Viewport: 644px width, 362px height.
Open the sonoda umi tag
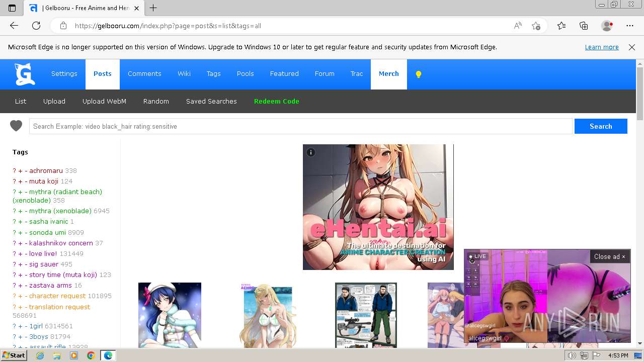pos(47,233)
